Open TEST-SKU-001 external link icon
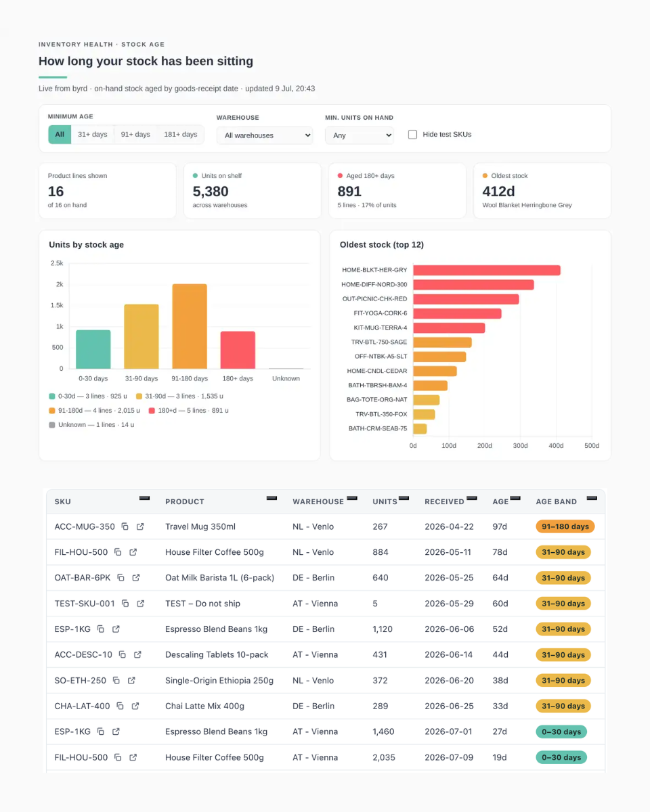 (141, 604)
